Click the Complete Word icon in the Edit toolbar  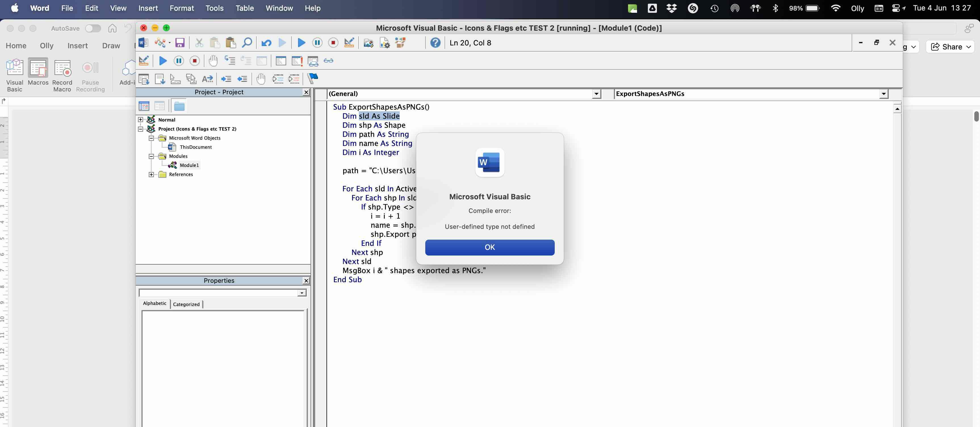[207, 79]
